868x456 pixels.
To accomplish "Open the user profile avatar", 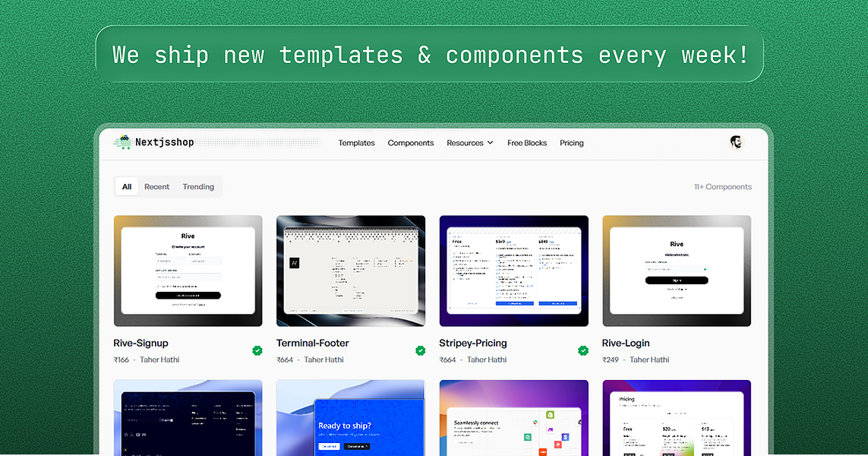I will point(736,142).
